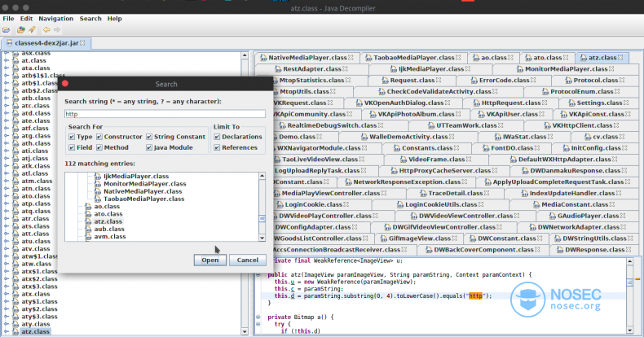644x337 pixels.
Task: Click the code editor scrollbar thumb
Action: [629, 282]
